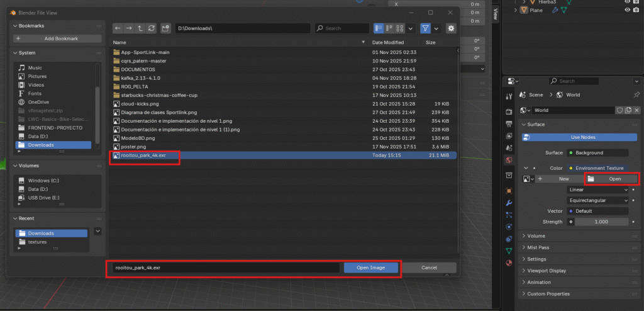
Task: Collapse the Volumes section
Action: point(16,166)
